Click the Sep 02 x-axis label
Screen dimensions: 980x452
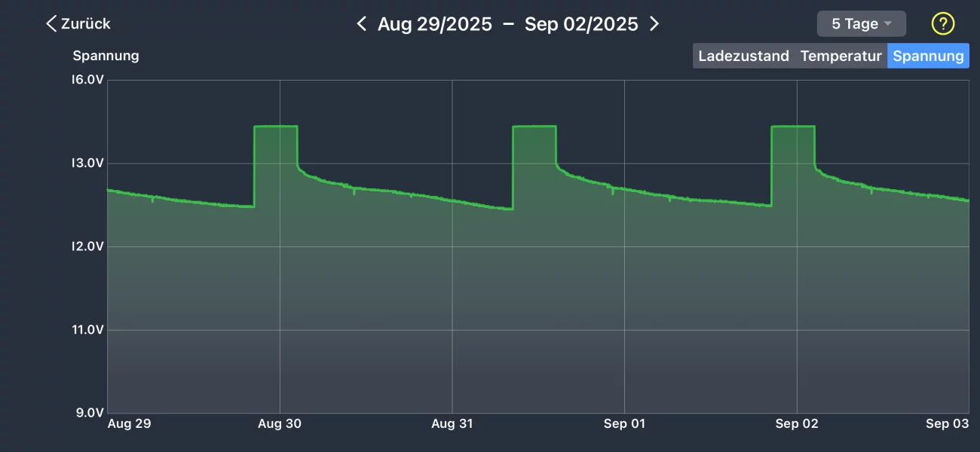pyautogui.click(x=797, y=424)
